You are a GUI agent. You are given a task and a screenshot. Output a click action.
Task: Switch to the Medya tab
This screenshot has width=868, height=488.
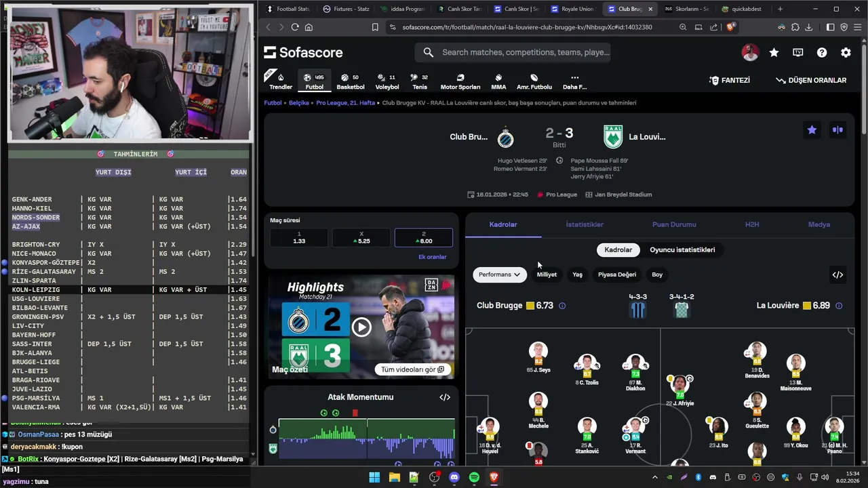pyautogui.click(x=819, y=224)
